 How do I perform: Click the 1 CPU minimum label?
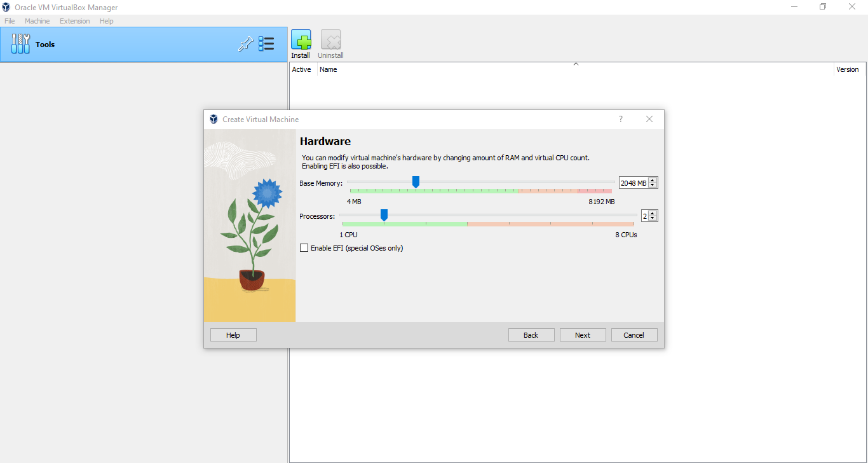[x=348, y=235]
